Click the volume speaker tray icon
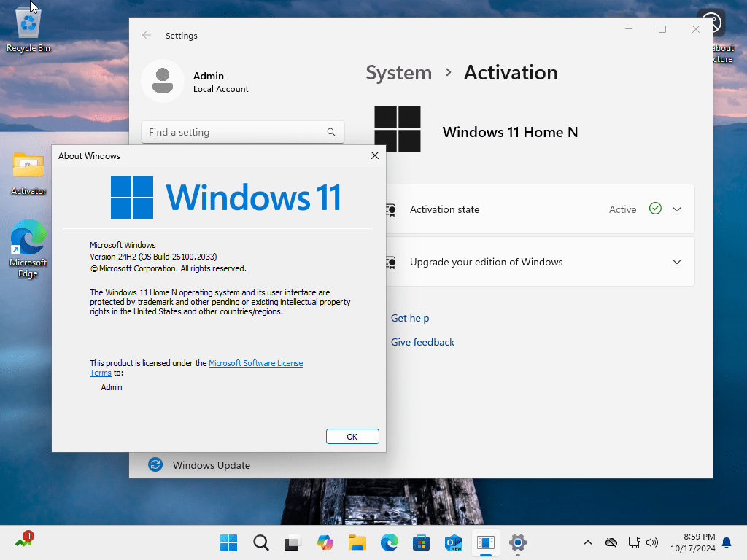This screenshot has width=747, height=560. pos(651,542)
